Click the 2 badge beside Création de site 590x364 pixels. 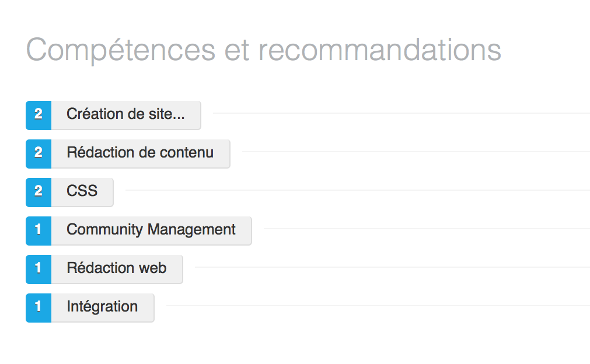click(39, 116)
